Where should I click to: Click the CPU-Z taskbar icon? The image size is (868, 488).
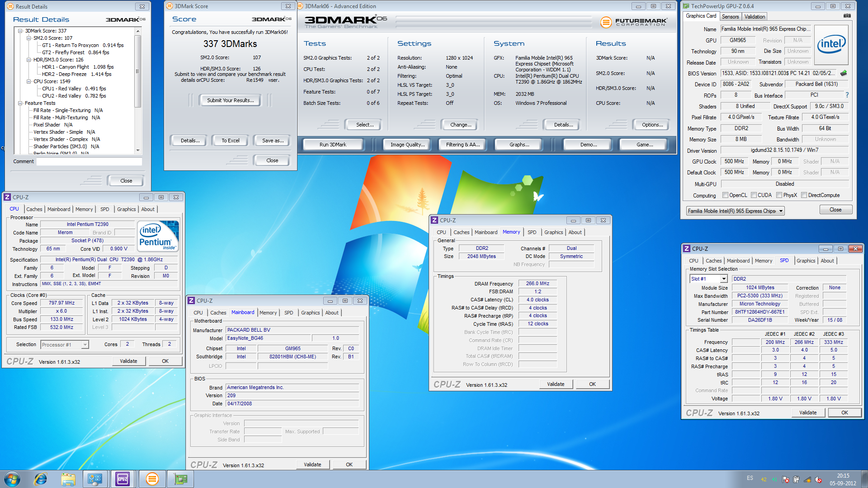[x=123, y=479]
